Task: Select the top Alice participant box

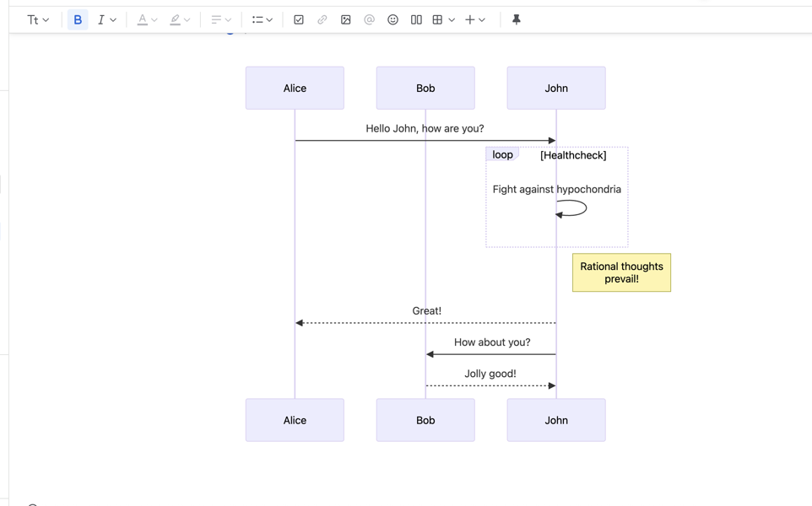Action: pos(295,88)
